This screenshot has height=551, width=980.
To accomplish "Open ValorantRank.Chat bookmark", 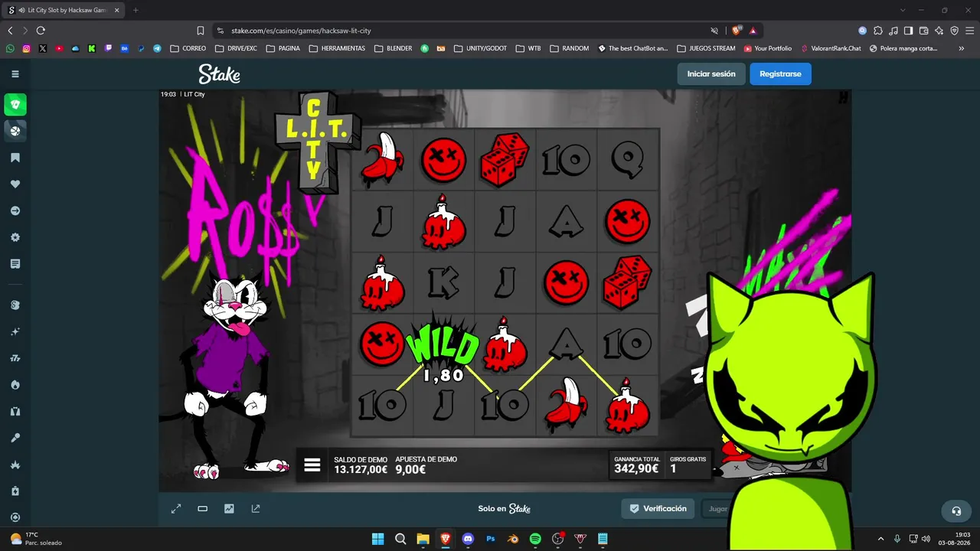I will coord(831,48).
